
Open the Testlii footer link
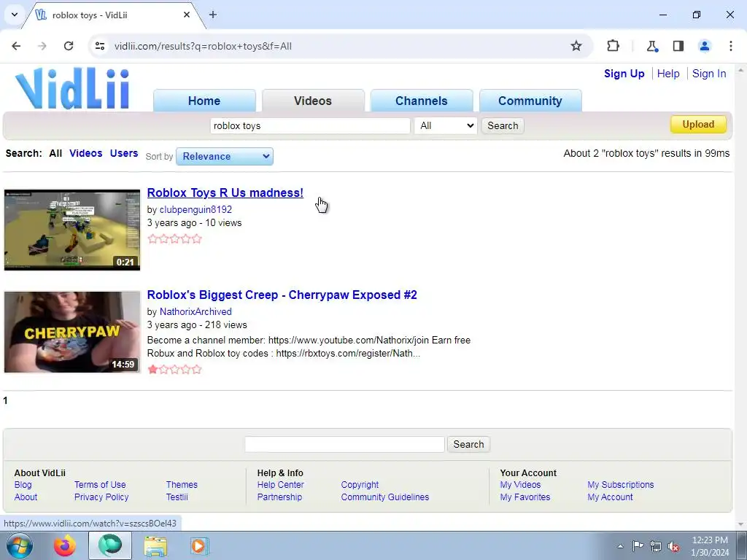point(177,497)
